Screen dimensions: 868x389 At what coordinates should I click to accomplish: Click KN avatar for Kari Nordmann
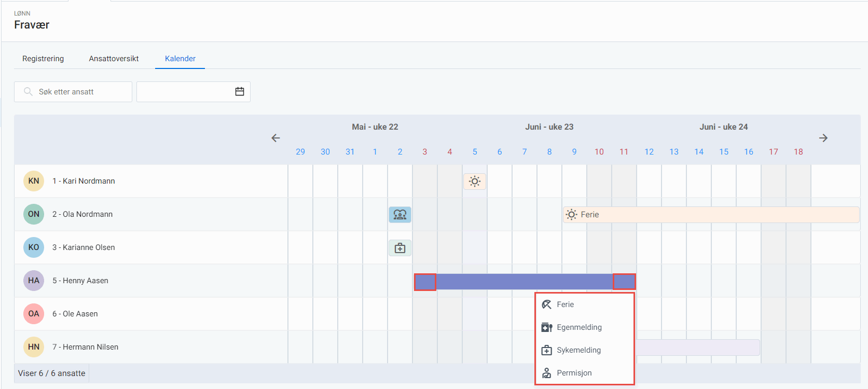[34, 181]
